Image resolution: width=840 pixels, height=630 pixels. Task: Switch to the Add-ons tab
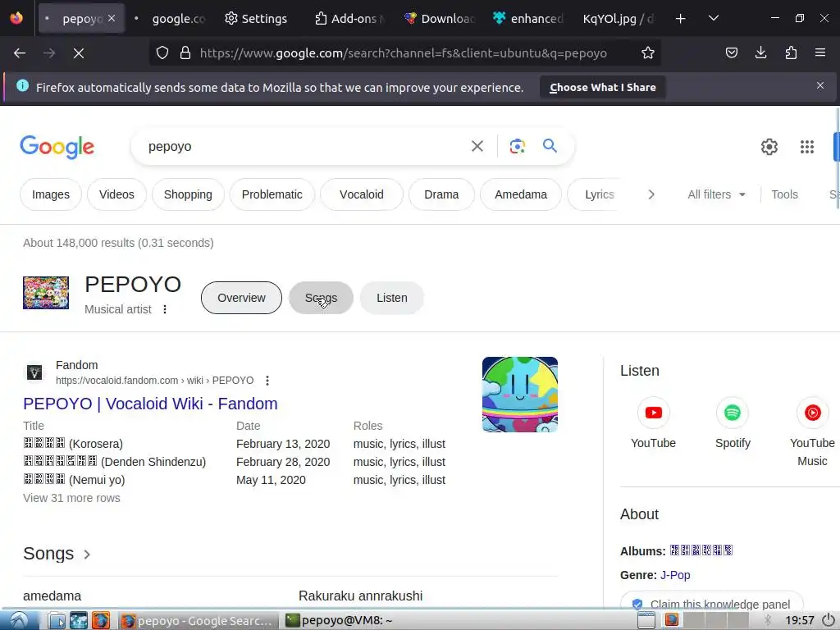point(350,19)
